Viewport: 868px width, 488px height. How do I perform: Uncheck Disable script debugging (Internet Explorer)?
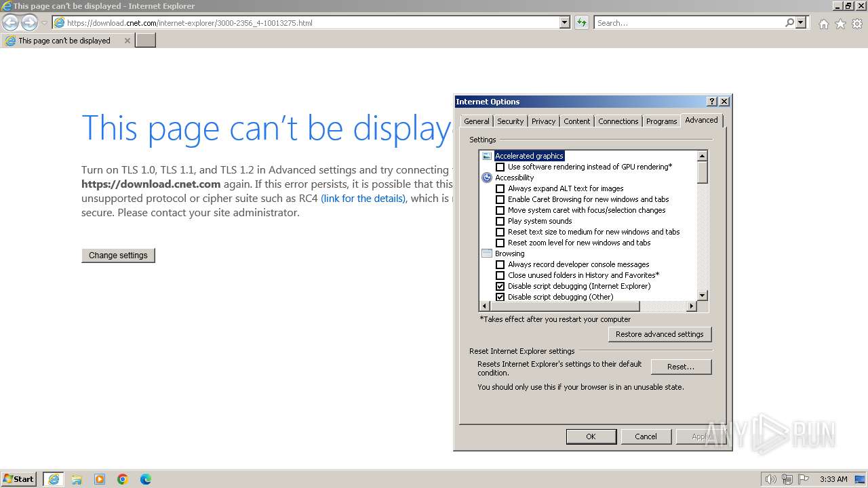coord(500,286)
